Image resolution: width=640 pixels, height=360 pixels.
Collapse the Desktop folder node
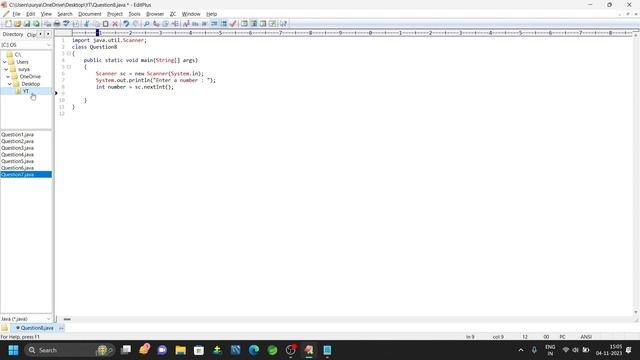tap(9, 84)
